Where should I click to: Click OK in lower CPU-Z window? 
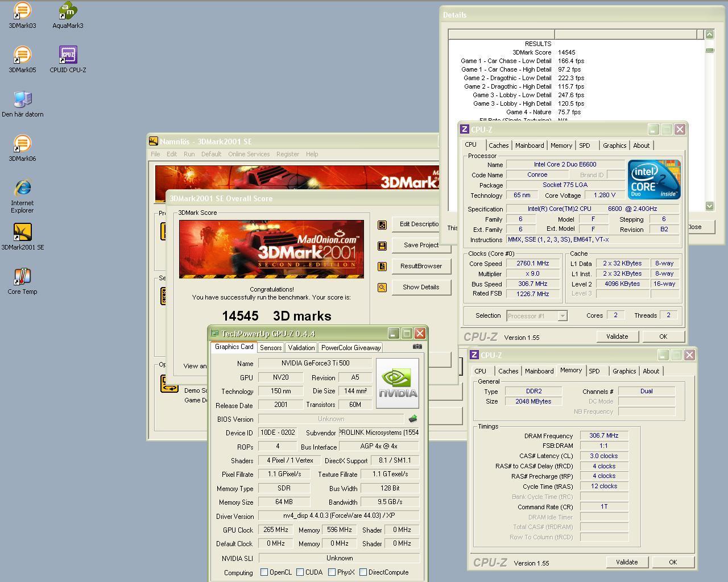(x=673, y=562)
